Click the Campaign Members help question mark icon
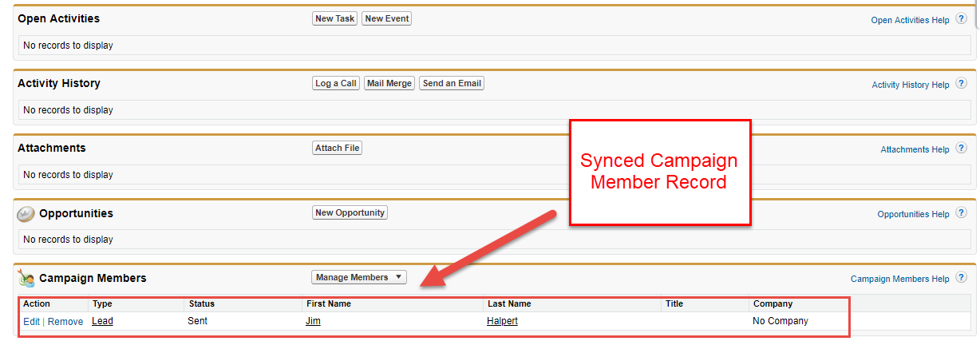This screenshot has height=345, width=980. coord(961,277)
